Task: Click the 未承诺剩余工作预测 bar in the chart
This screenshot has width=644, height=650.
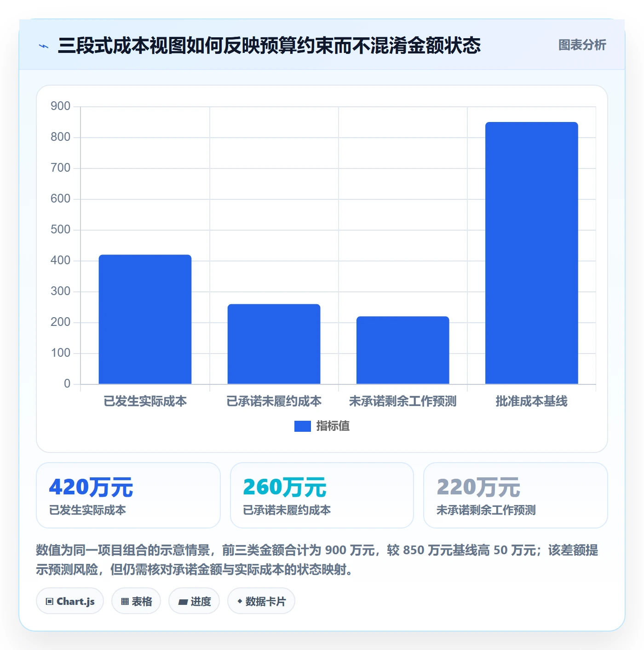Action: coord(402,350)
